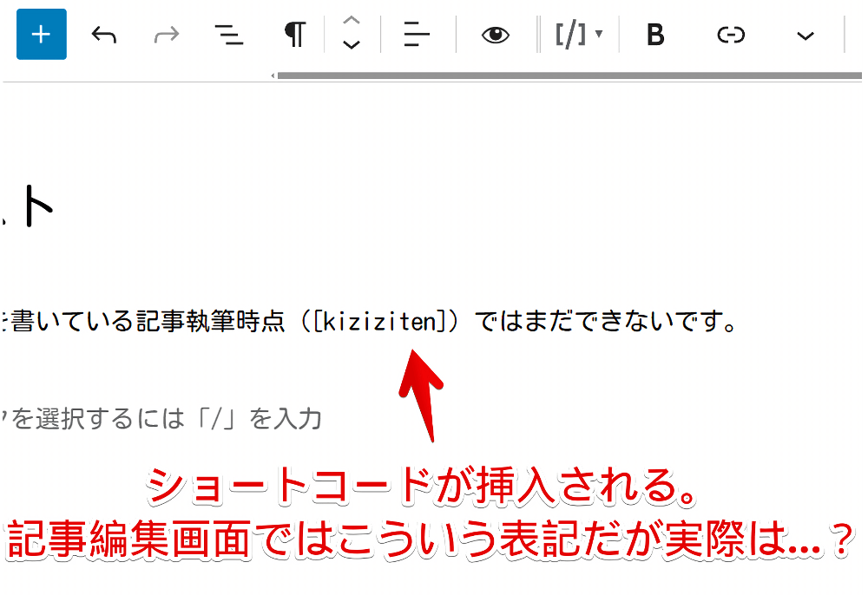
Task: Change the paragraph block type
Action: tap(295, 35)
